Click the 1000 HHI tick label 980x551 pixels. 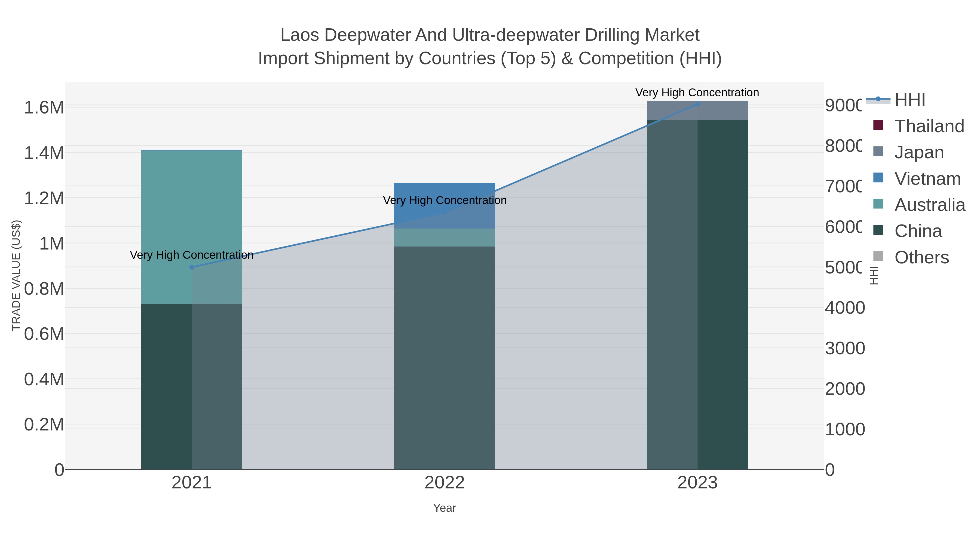click(x=845, y=429)
